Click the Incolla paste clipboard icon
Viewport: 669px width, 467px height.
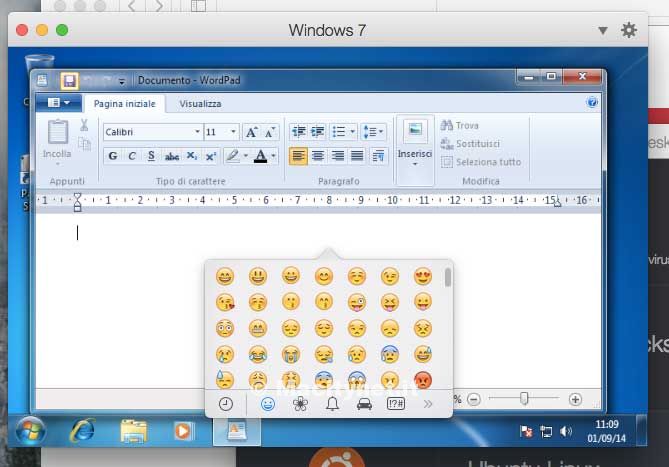pos(58,132)
